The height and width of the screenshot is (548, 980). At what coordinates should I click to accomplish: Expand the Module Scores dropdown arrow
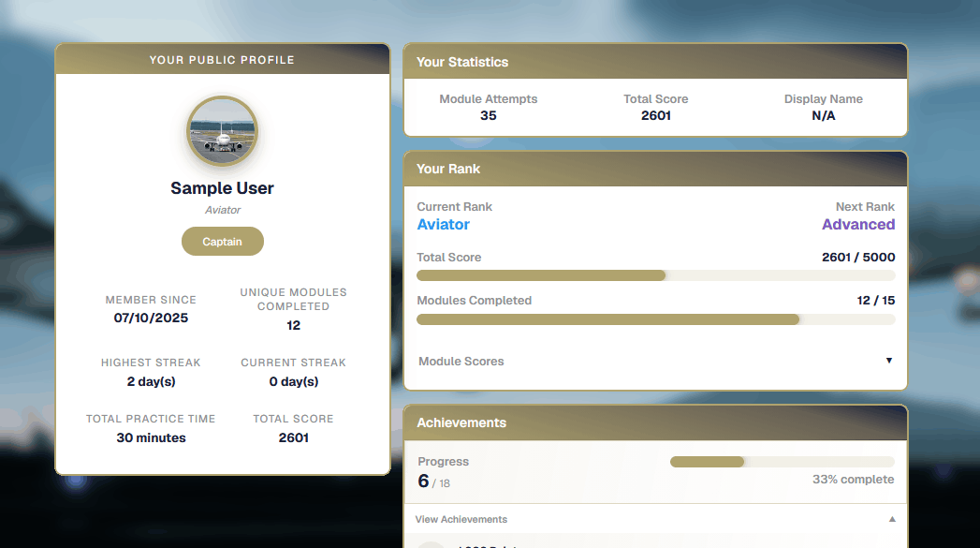(x=889, y=361)
